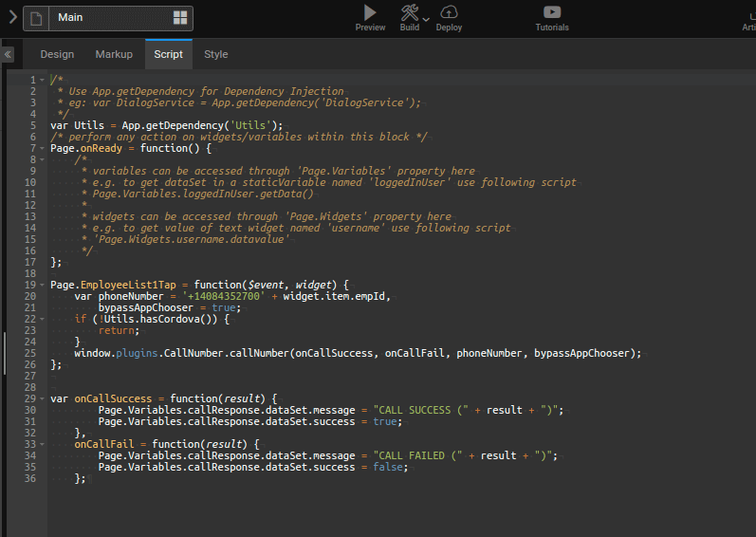Open the Build dropdown arrow

426,18
